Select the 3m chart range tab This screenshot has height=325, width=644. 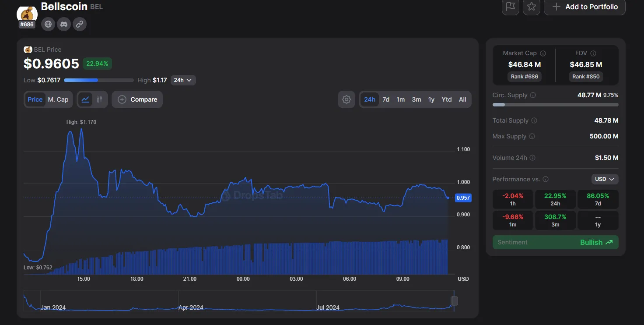pyautogui.click(x=416, y=99)
